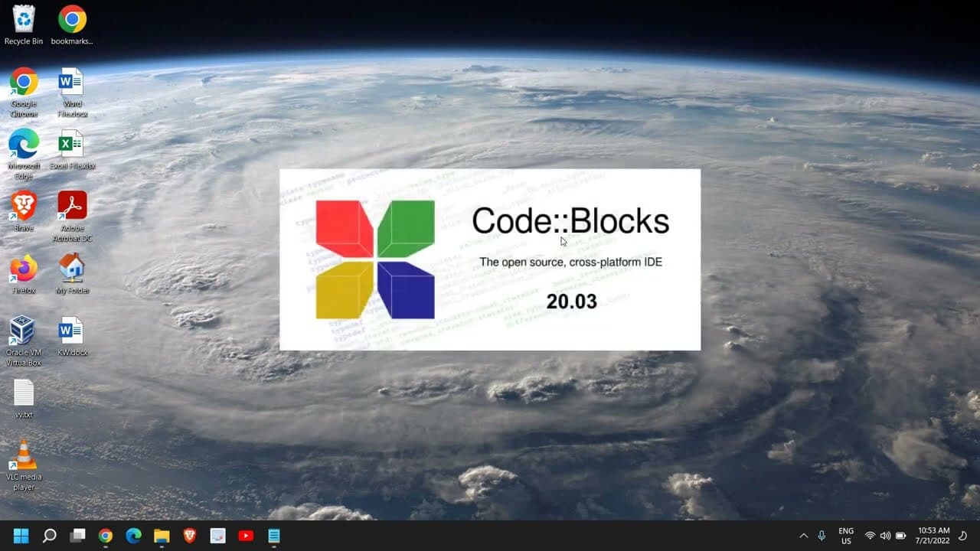Viewport: 980px width, 551px height.
Task: Show hidden system tray icons
Action: (803, 536)
